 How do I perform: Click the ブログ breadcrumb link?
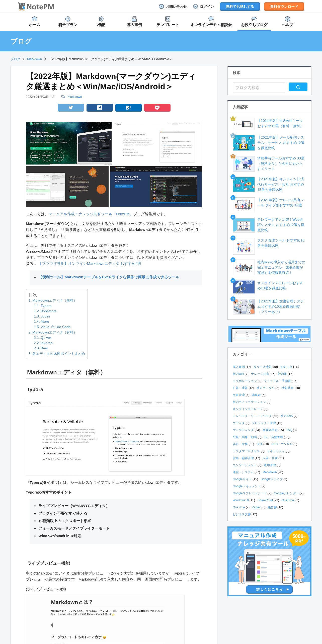(x=15, y=59)
